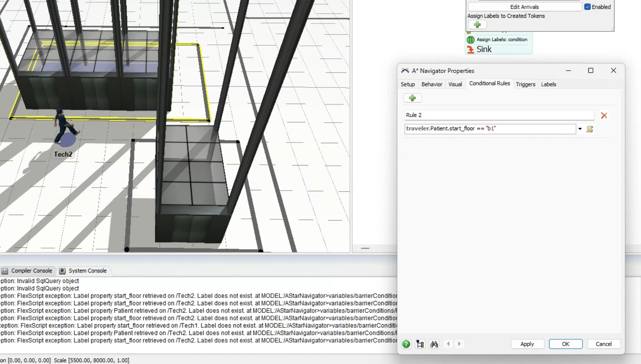
Task: Select the Triggers tab
Action: pyautogui.click(x=525, y=84)
